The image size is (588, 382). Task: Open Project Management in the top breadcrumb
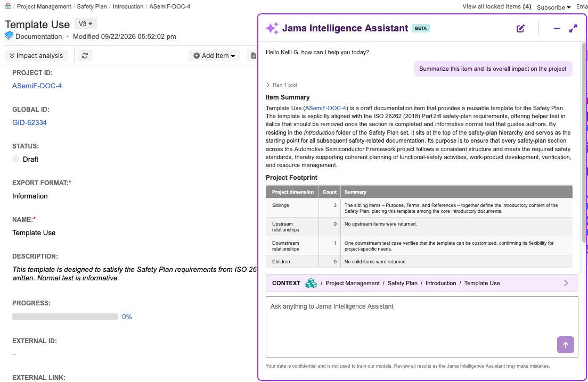44,6
